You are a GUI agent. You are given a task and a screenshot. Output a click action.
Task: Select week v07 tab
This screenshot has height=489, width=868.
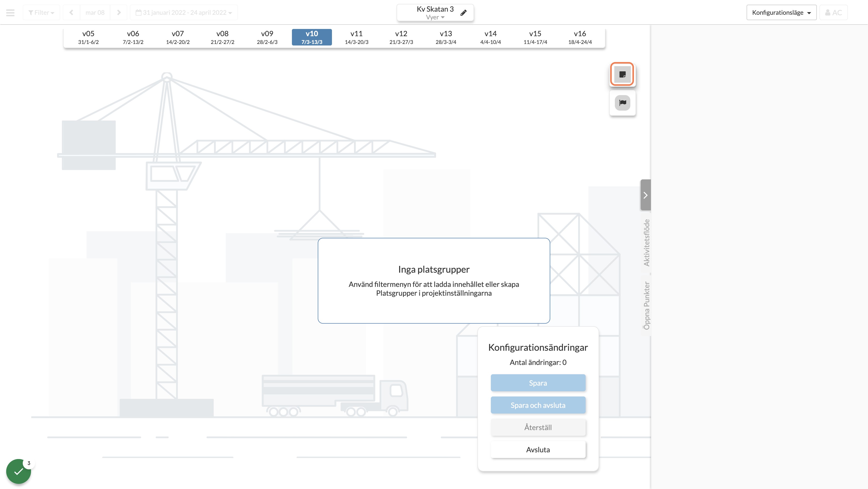coord(178,37)
